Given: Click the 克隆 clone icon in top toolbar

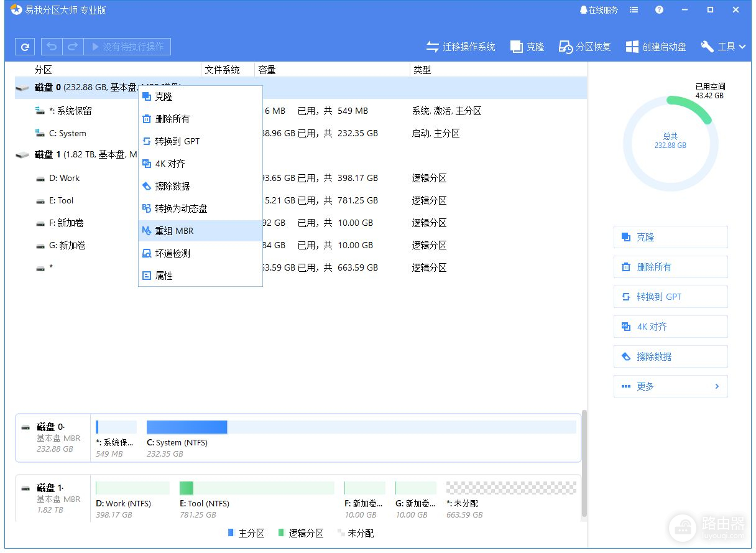Looking at the screenshot, I should pyautogui.click(x=527, y=47).
